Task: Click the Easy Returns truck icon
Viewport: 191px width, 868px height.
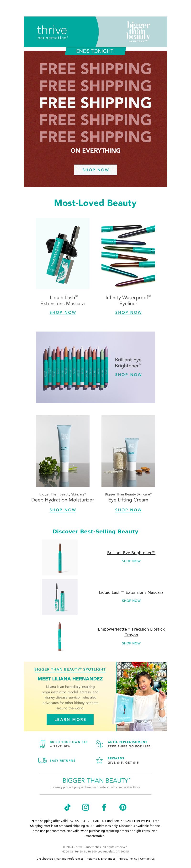Action: (x=42, y=760)
